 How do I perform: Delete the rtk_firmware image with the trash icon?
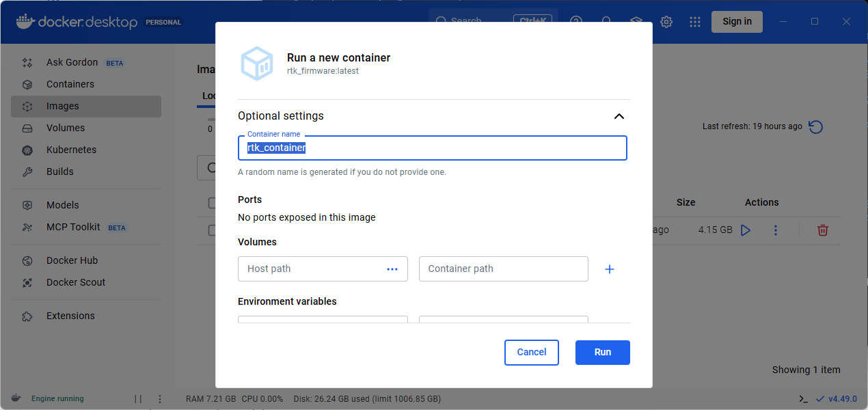822,230
